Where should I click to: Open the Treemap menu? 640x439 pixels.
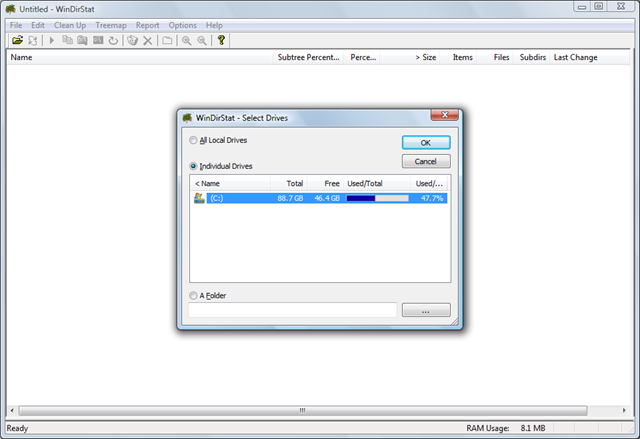tap(111, 25)
